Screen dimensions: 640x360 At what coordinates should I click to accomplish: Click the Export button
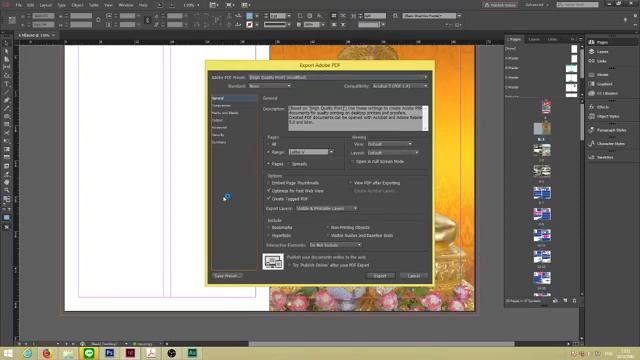(380, 276)
